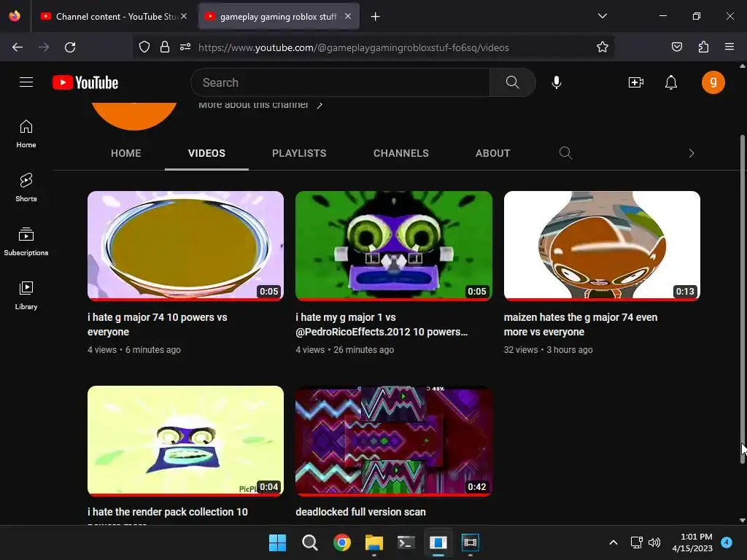Screen dimensions: 747x560
Task: Open the Create video icon
Action: coord(636,82)
